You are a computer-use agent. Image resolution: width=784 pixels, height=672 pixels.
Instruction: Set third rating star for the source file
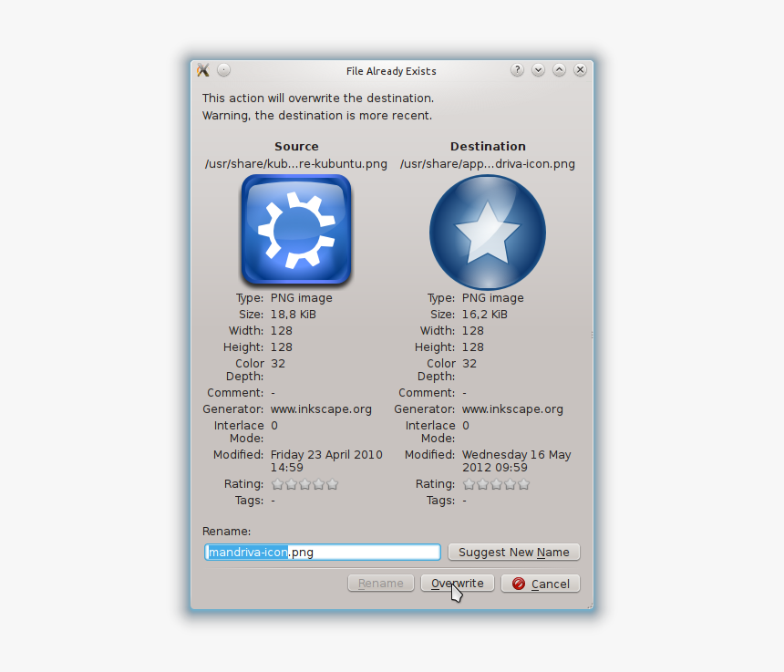[x=305, y=484]
